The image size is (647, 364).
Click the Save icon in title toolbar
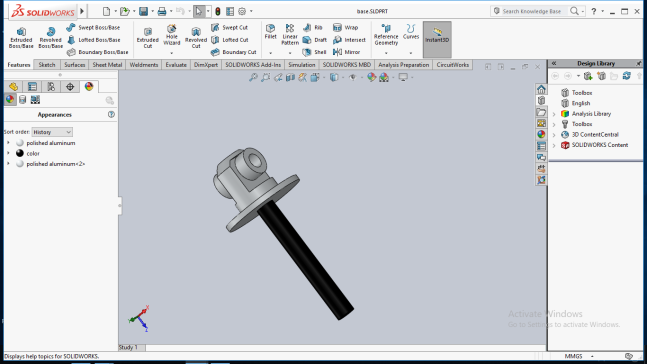tap(143, 11)
